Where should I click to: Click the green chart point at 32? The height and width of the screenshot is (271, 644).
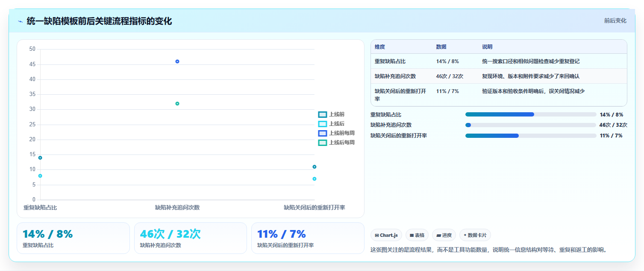pos(177,103)
